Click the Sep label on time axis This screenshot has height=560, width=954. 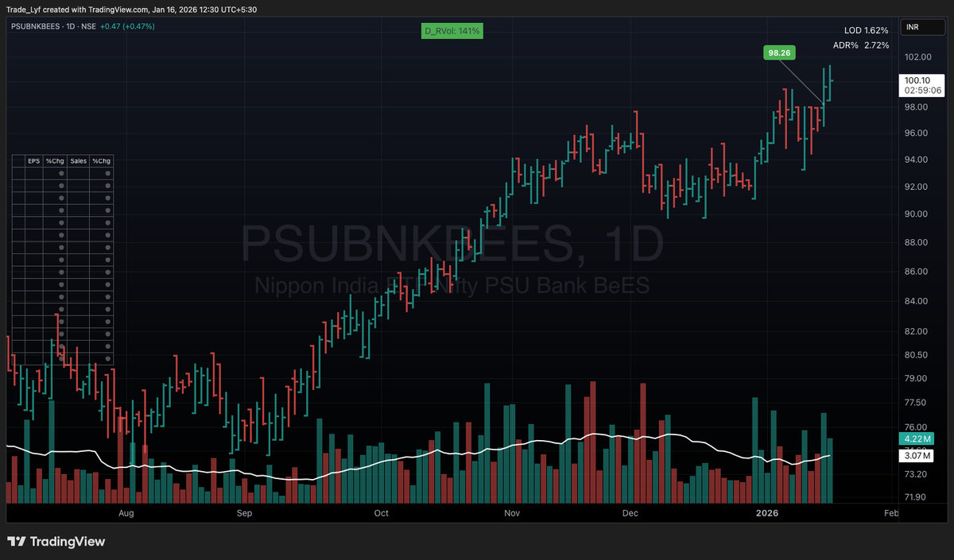tap(244, 513)
